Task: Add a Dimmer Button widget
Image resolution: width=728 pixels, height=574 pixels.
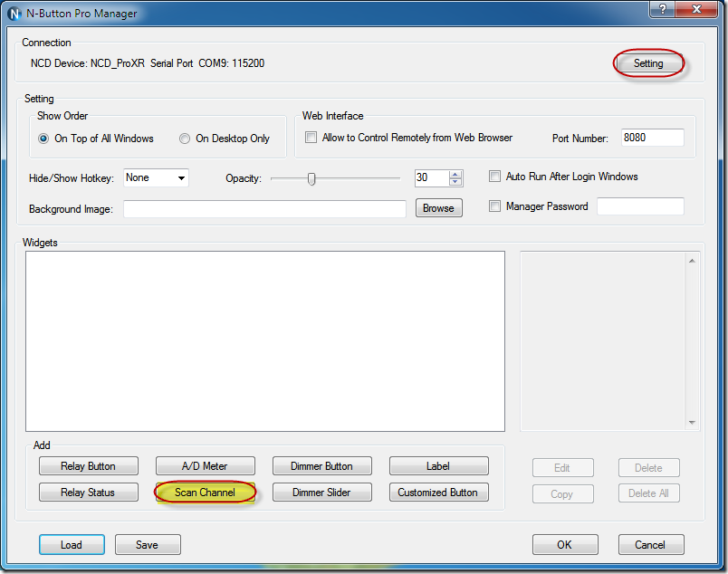Action: pyautogui.click(x=321, y=465)
